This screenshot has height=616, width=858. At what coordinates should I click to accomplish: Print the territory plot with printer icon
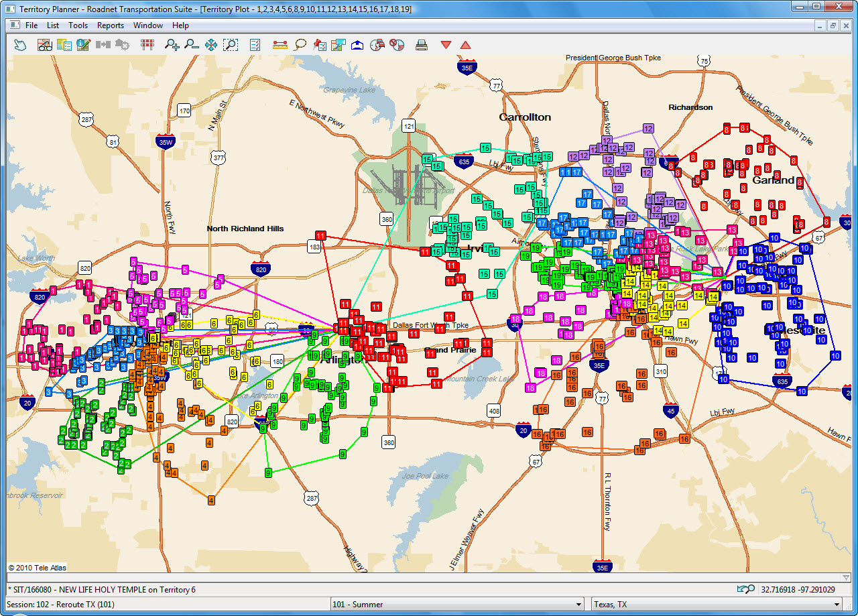(422, 45)
